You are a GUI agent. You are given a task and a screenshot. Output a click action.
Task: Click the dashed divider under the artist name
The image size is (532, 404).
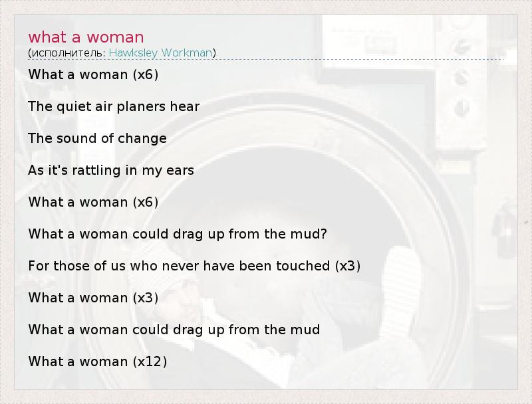pyautogui.click(x=266, y=60)
